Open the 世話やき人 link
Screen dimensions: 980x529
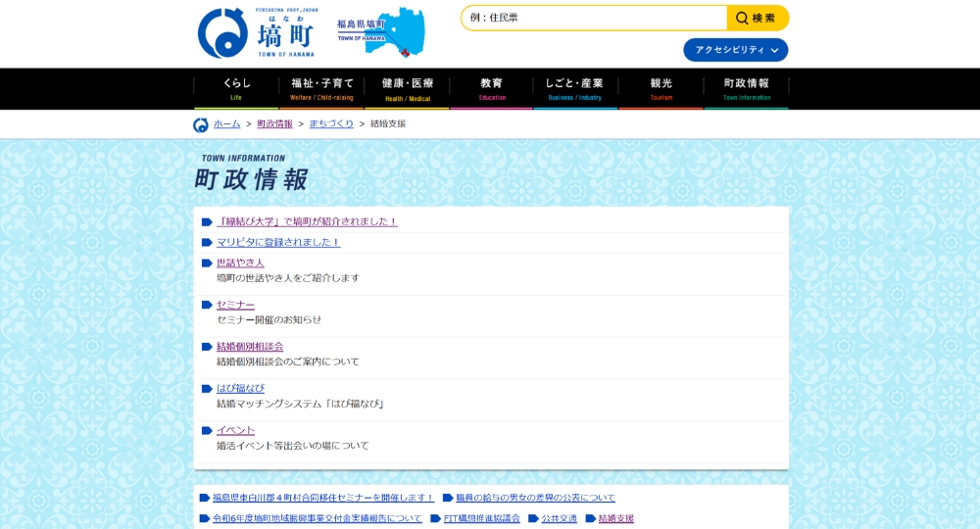point(240,263)
